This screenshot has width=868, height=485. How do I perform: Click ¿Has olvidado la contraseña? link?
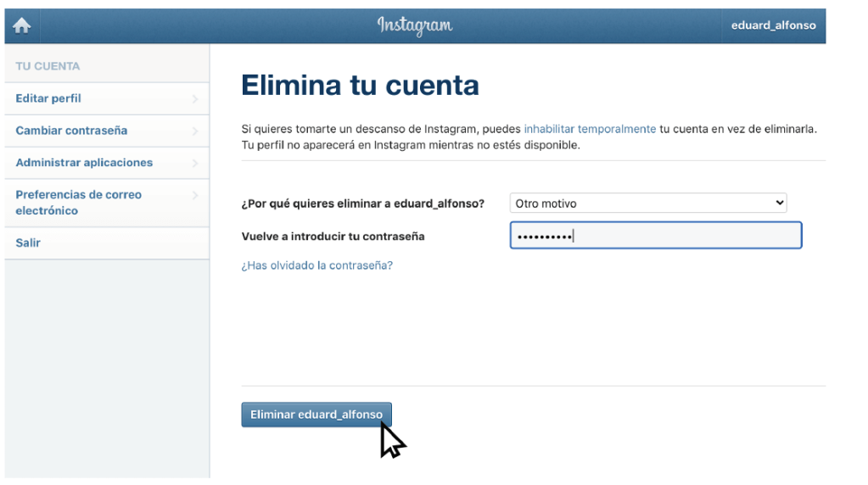[x=317, y=265]
